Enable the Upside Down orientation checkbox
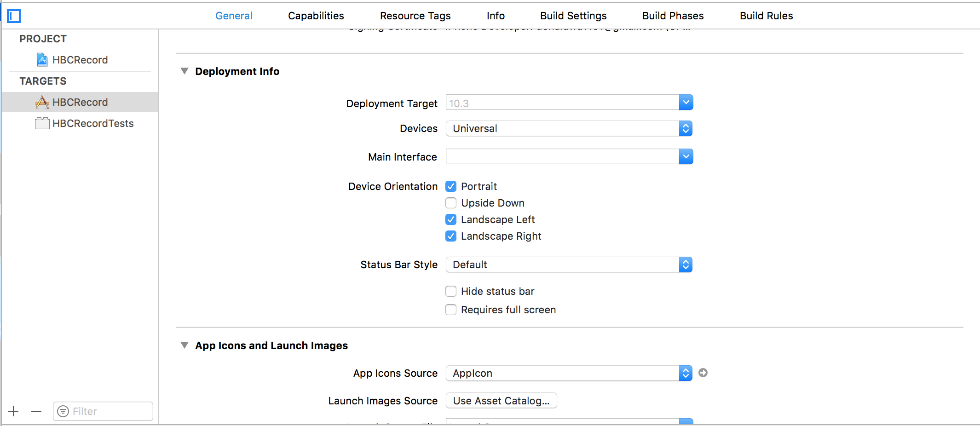 (451, 203)
